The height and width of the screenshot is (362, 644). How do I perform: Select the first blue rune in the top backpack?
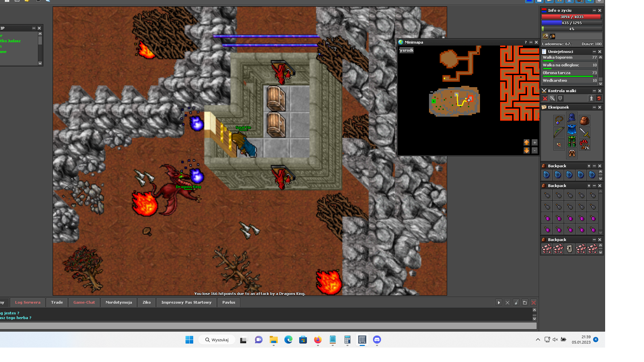click(x=546, y=175)
